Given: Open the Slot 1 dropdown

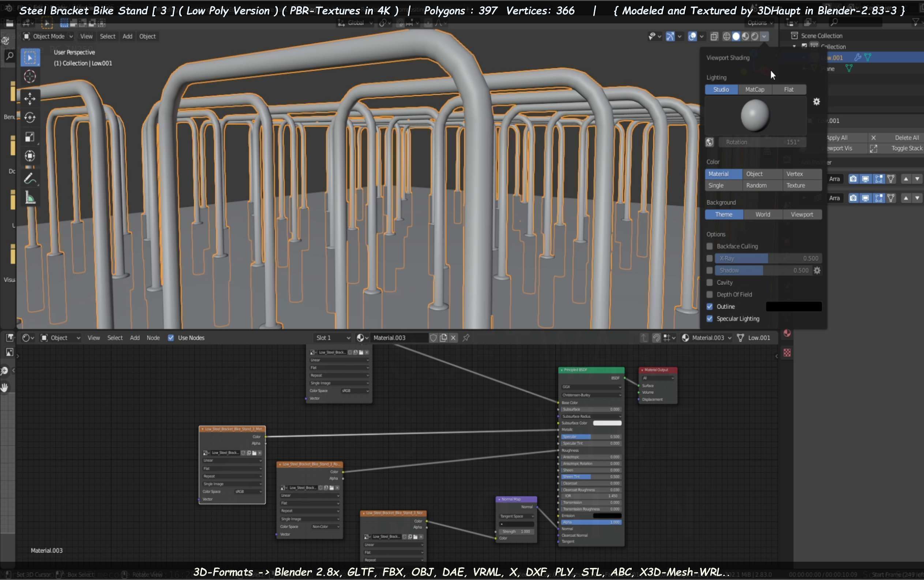Looking at the screenshot, I should (332, 338).
